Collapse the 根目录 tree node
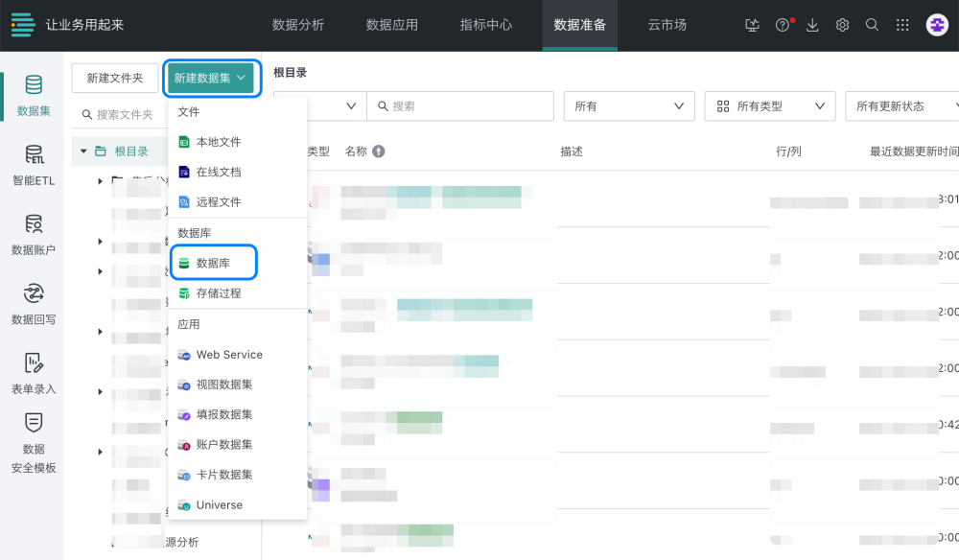The width and height of the screenshot is (959, 560). (83, 151)
